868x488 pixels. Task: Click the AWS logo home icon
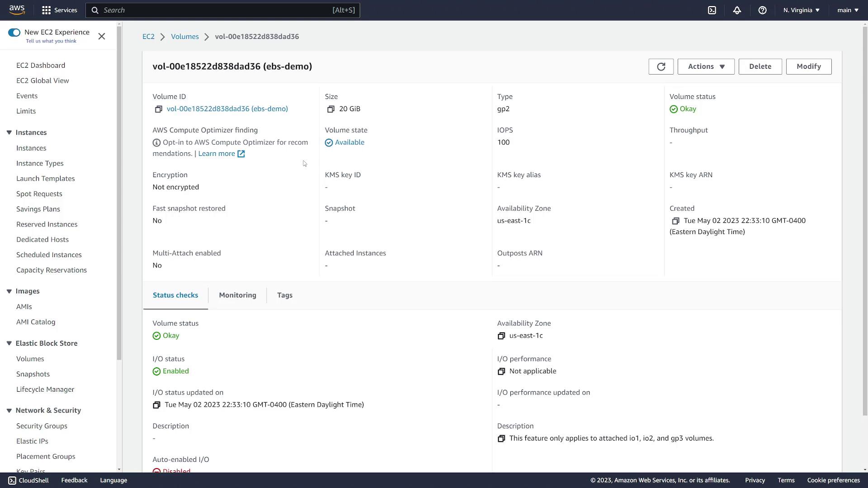pyautogui.click(x=17, y=10)
